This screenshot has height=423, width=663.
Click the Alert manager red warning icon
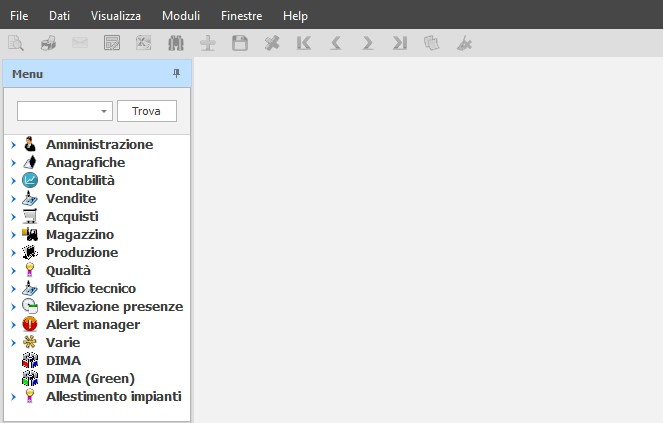tap(30, 324)
